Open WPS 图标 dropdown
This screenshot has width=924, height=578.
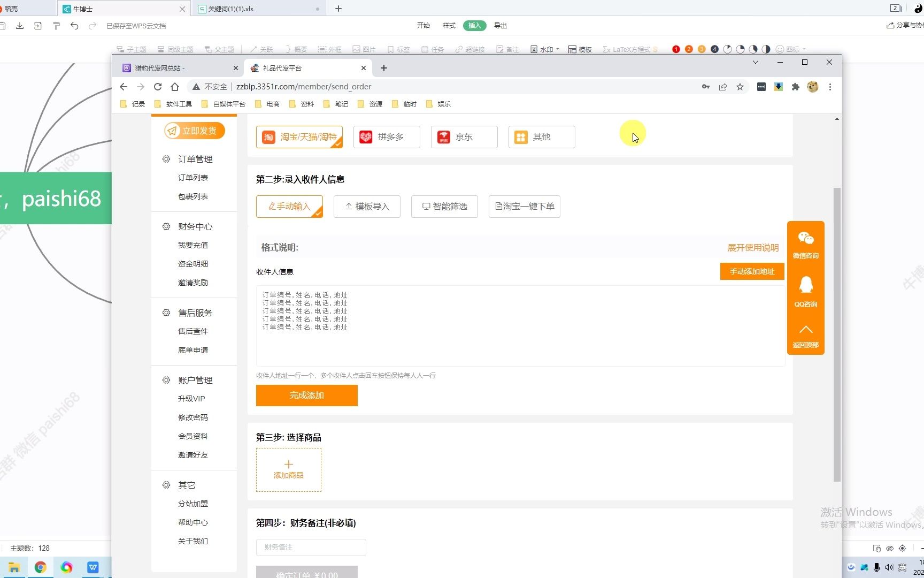click(791, 49)
